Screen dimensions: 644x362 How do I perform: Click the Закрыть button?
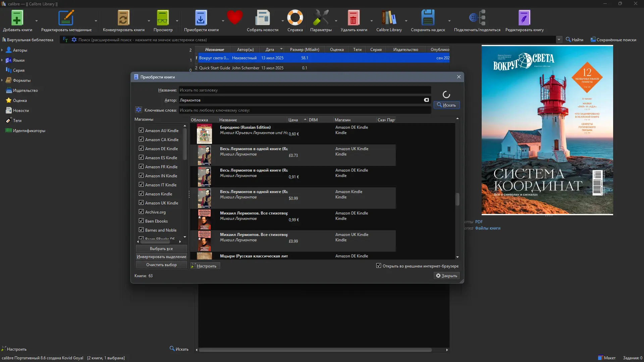pyautogui.click(x=446, y=276)
